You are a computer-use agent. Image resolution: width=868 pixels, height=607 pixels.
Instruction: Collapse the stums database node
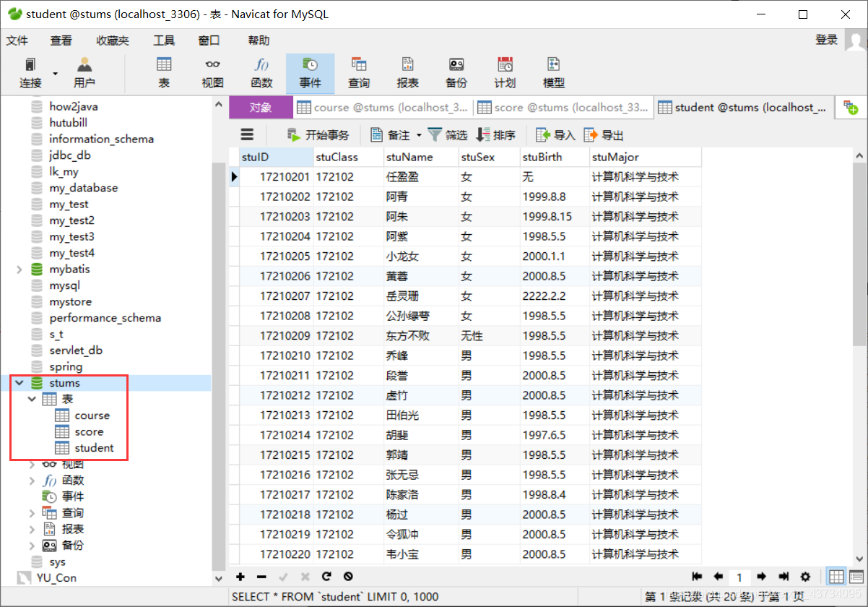19,382
